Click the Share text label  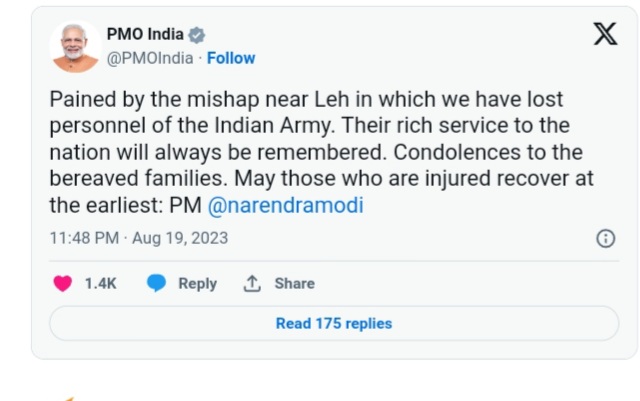pos(295,283)
